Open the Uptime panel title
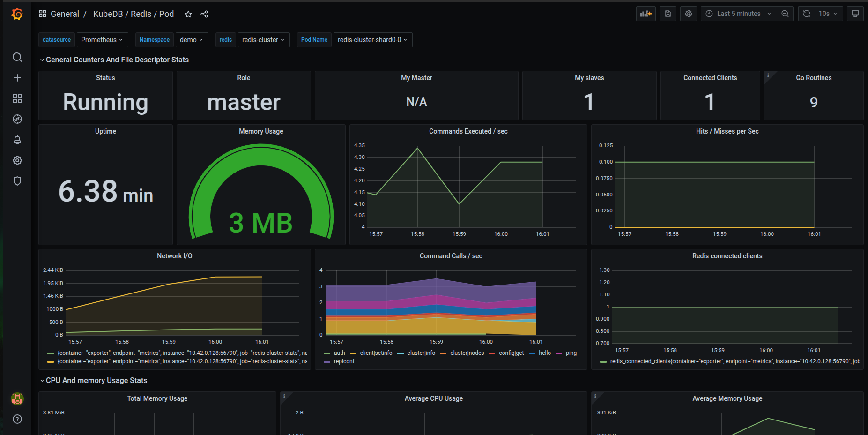This screenshot has height=435, width=868. point(105,131)
